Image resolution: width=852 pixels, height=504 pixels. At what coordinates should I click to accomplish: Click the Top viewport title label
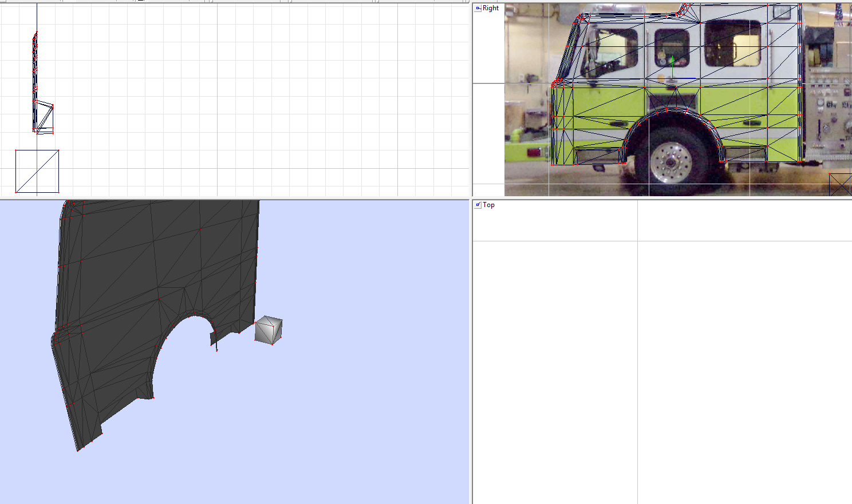[x=488, y=204]
